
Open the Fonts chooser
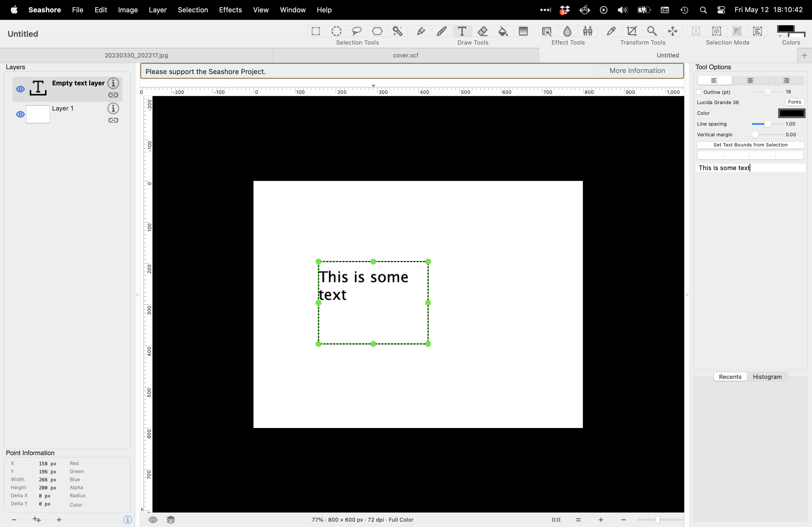click(795, 102)
